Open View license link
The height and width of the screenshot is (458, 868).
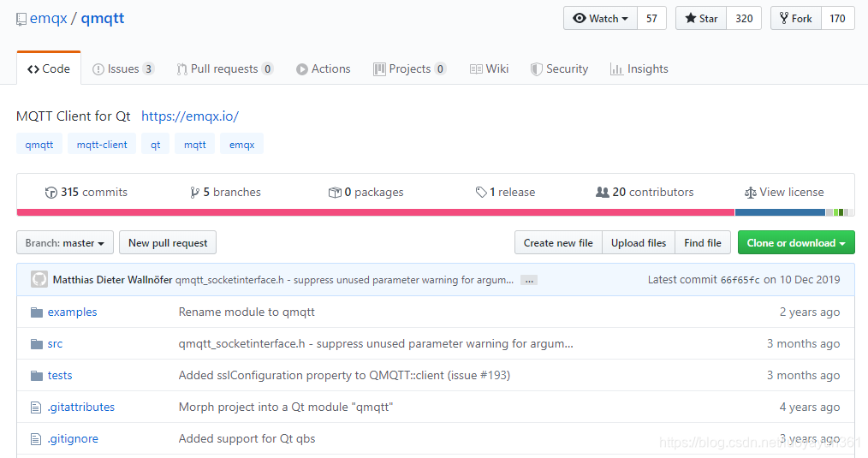click(x=784, y=192)
